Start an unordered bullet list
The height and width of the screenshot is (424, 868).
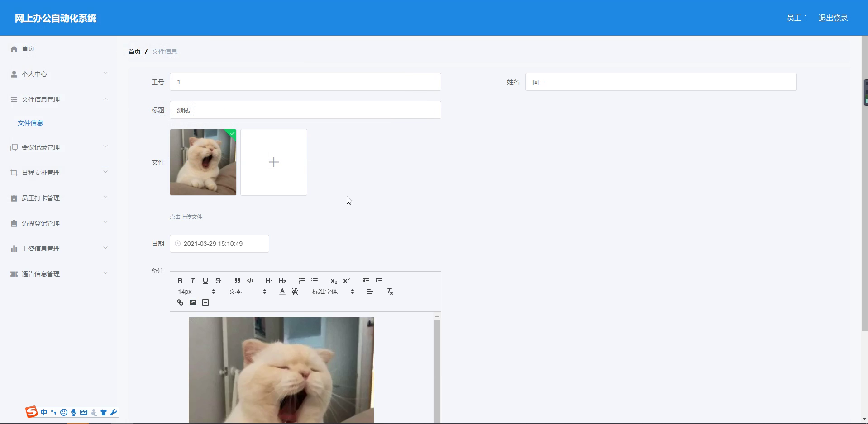click(314, 281)
